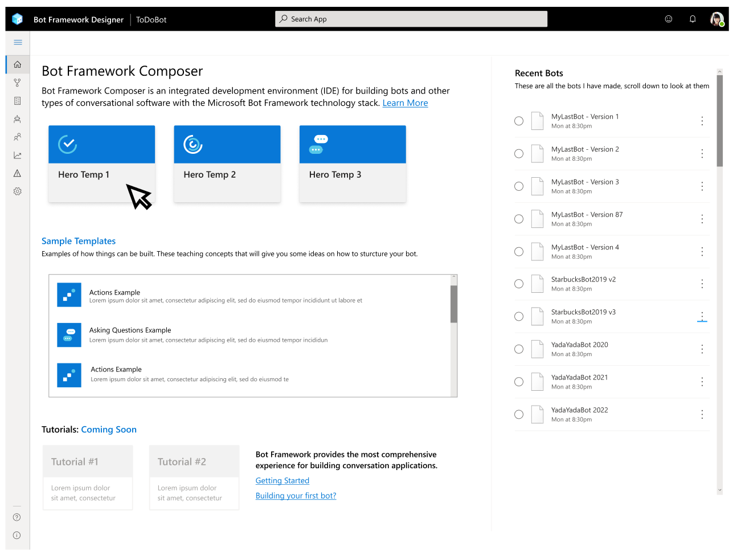Open more options for MyLastBot - Version 1
Image resolution: width=733 pixels, height=560 pixels.
pos(702,121)
